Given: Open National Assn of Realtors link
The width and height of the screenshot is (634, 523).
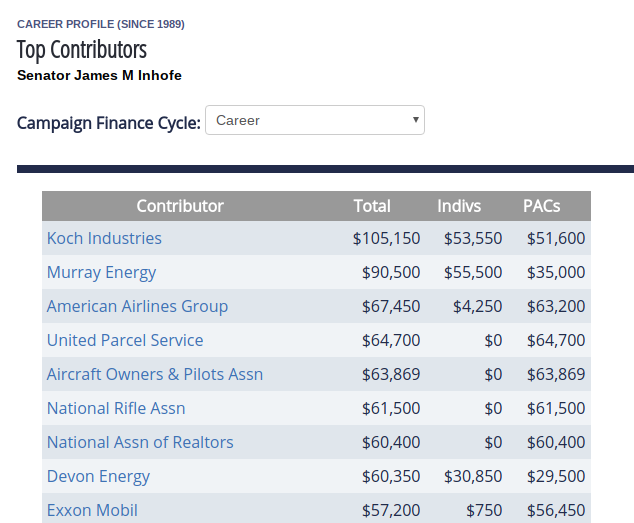Looking at the screenshot, I should pyautogui.click(x=140, y=442).
